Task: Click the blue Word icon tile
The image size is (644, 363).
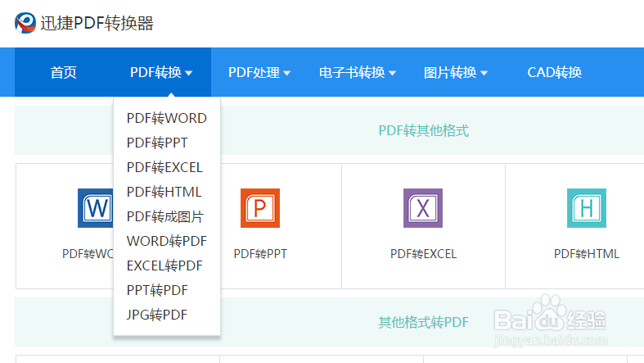Action: click(95, 208)
